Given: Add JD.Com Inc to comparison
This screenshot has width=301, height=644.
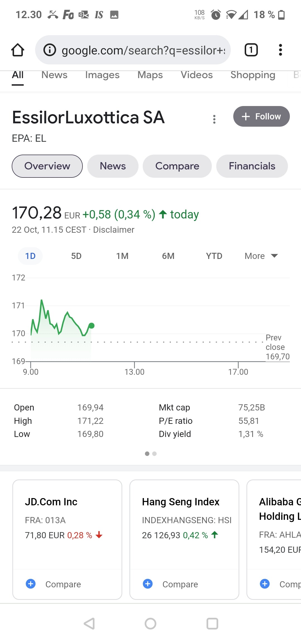Looking at the screenshot, I should 31,584.
